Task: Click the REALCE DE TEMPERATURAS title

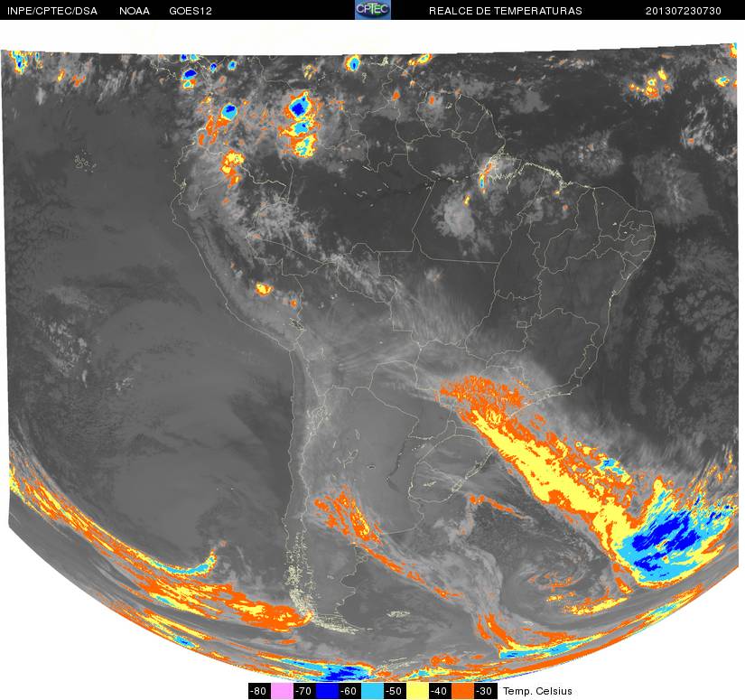Action: point(506,11)
